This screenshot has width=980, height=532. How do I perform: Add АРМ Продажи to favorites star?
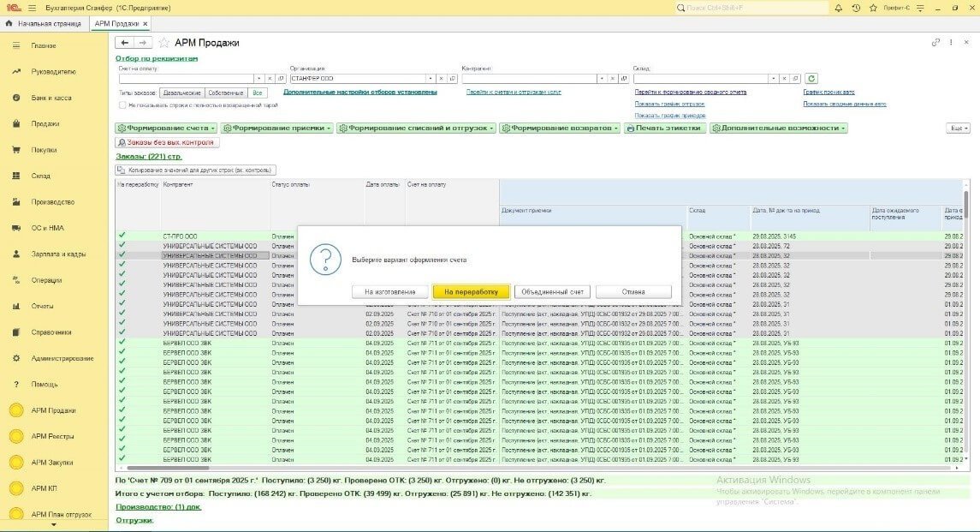point(163,43)
